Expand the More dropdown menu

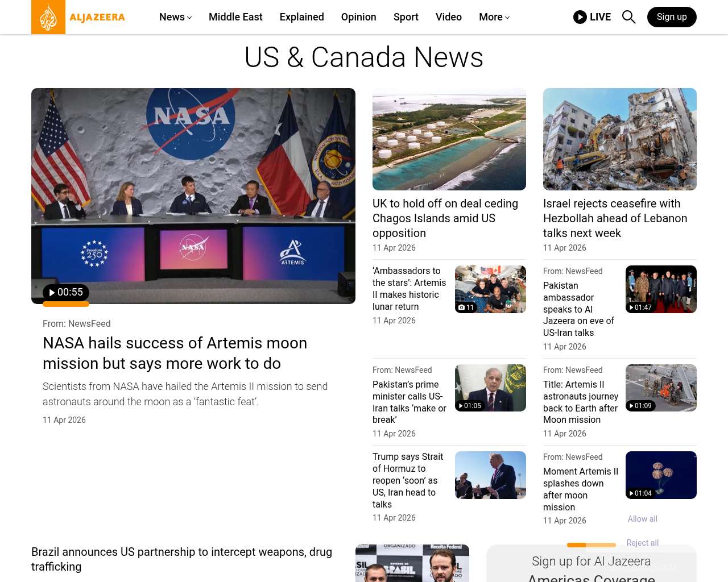pyautogui.click(x=494, y=17)
